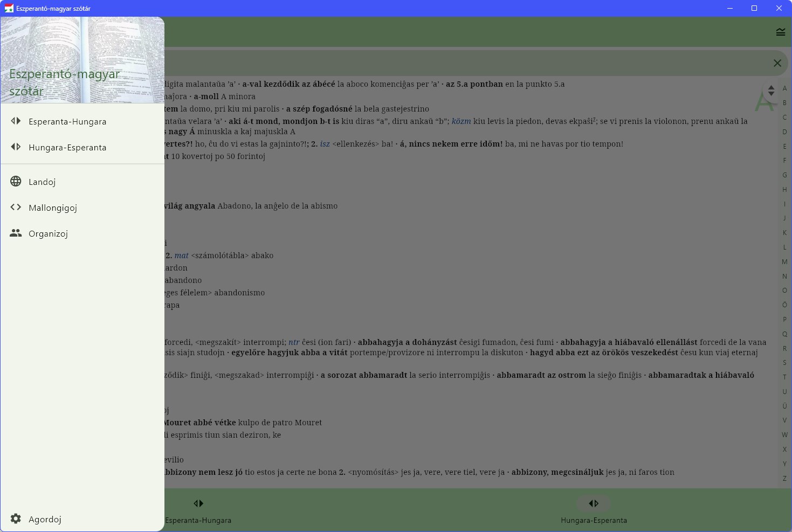The image size is (792, 532).
Task: Switch to bottom Esperanta-Hungara tab
Action: click(198, 510)
